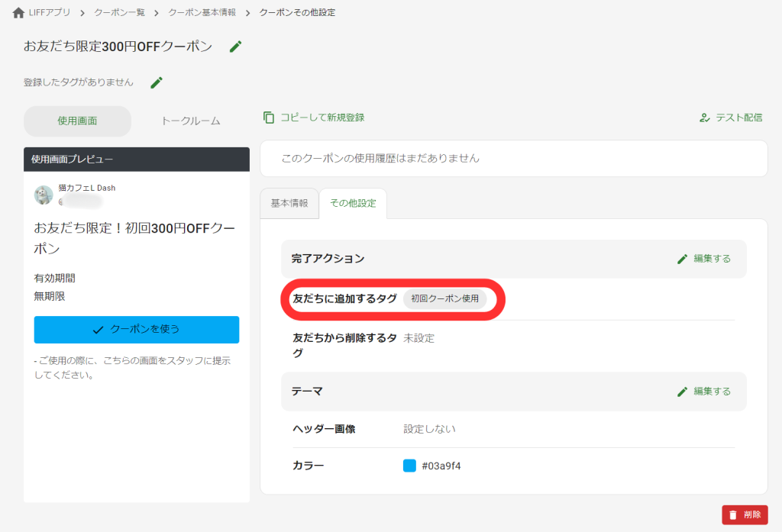782x532 pixels.
Task: Open the 基本情報 tab
Action: pyautogui.click(x=289, y=203)
